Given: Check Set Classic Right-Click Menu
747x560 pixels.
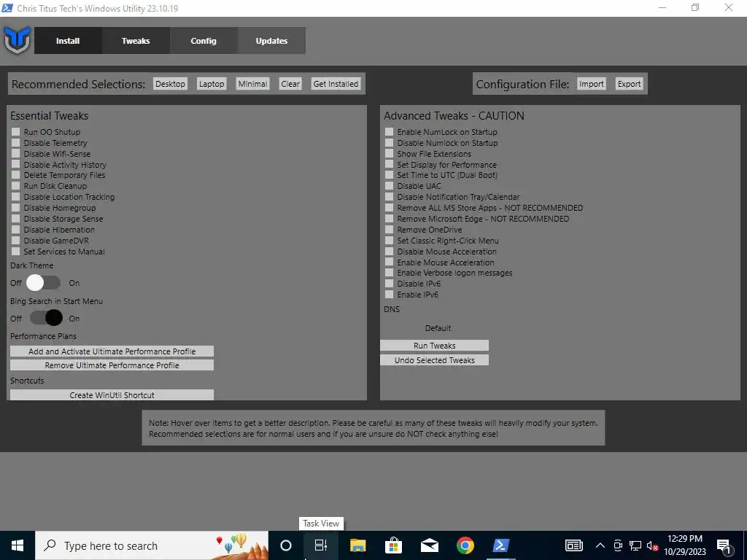Looking at the screenshot, I should click(x=390, y=241).
